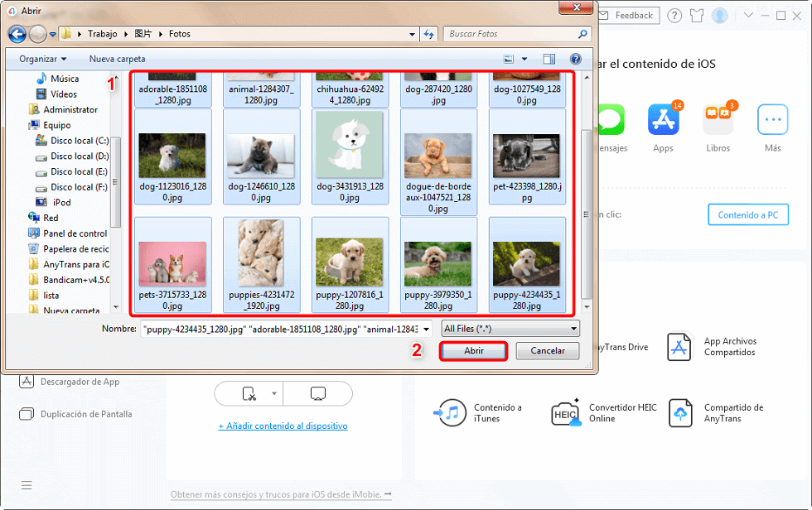Image resolution: width=812 pixels, height=510 pixels.
Task: Change the view mode icon in toolbar
Action: pos(509,59)
